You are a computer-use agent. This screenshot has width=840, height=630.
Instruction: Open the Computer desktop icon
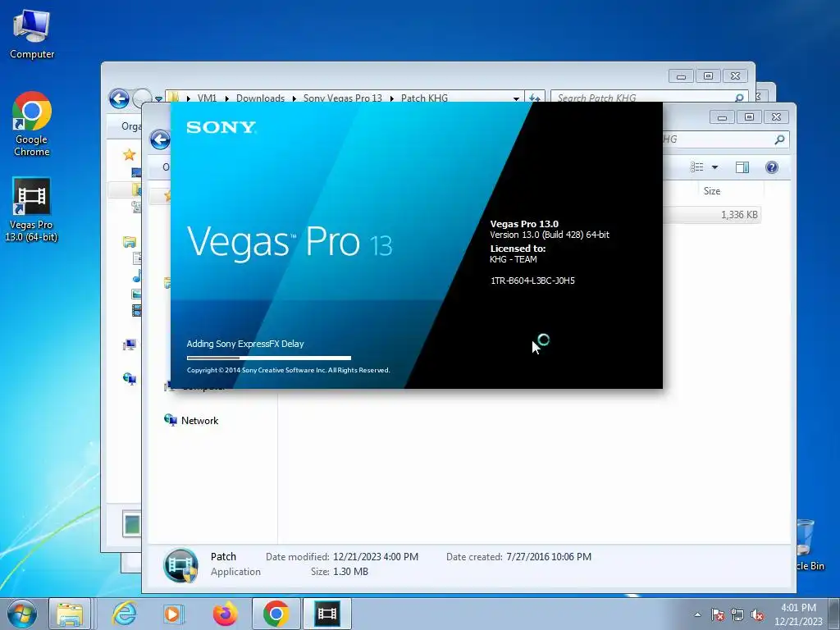coord(32,34)
